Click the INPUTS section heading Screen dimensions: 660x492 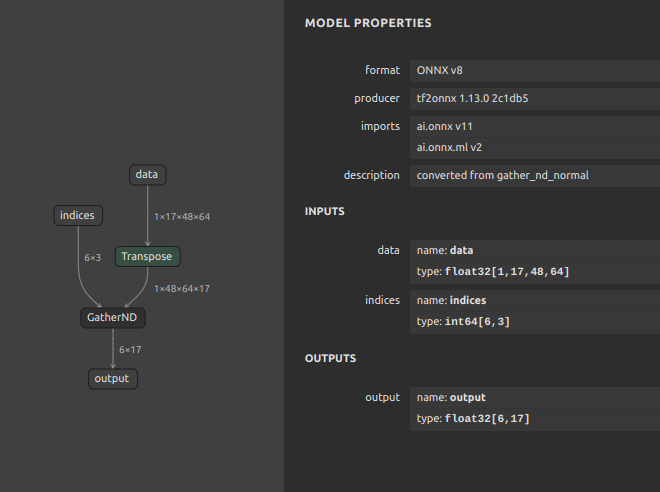(325, 211)
